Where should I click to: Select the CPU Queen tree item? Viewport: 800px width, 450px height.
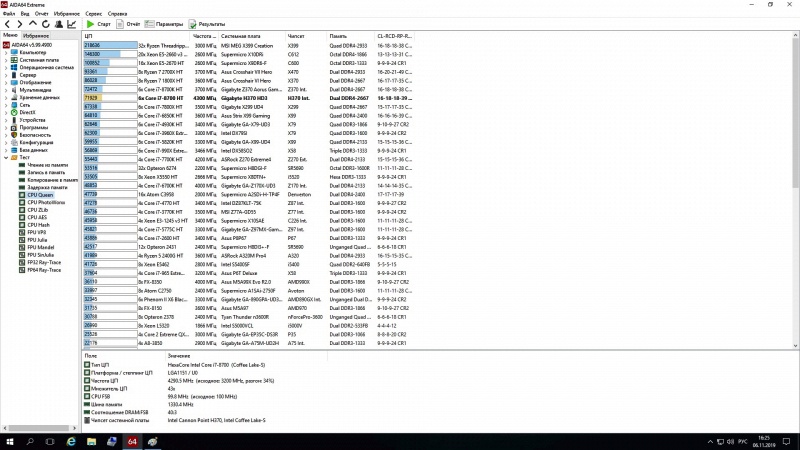40,195
